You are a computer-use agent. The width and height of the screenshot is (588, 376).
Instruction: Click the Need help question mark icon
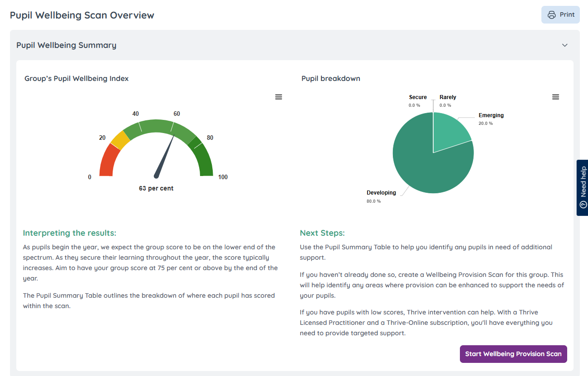tap(583, 204)
